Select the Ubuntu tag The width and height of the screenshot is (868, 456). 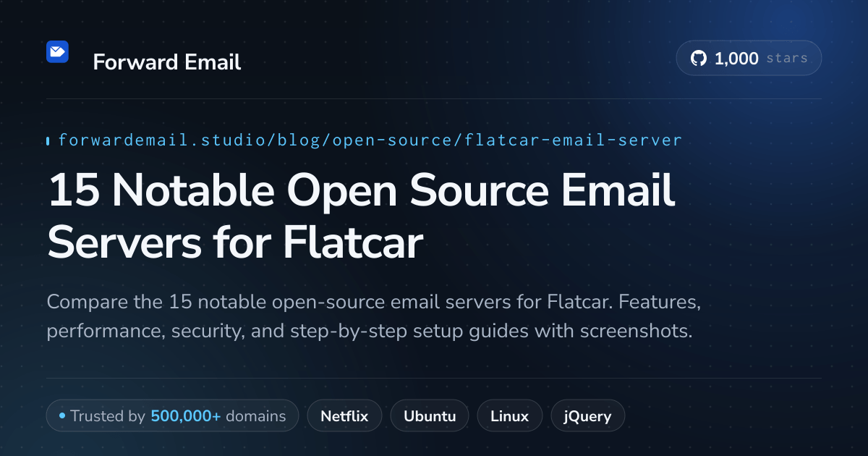coord(430,416)
